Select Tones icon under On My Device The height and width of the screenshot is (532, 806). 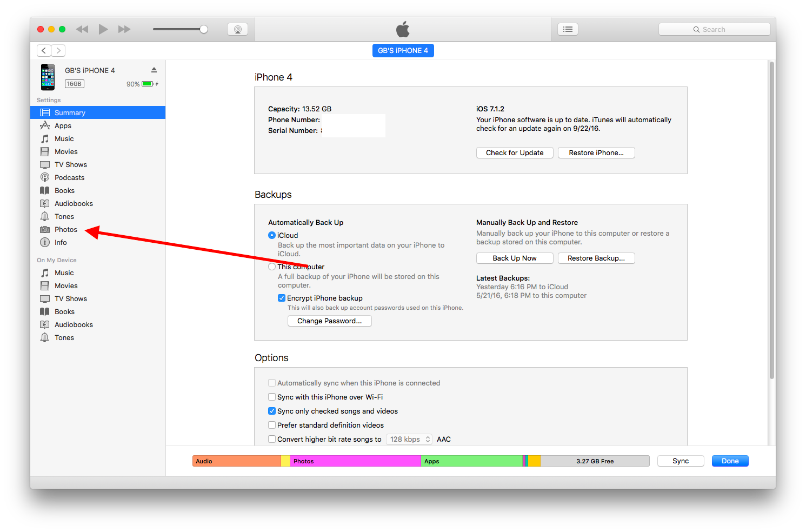45,337
